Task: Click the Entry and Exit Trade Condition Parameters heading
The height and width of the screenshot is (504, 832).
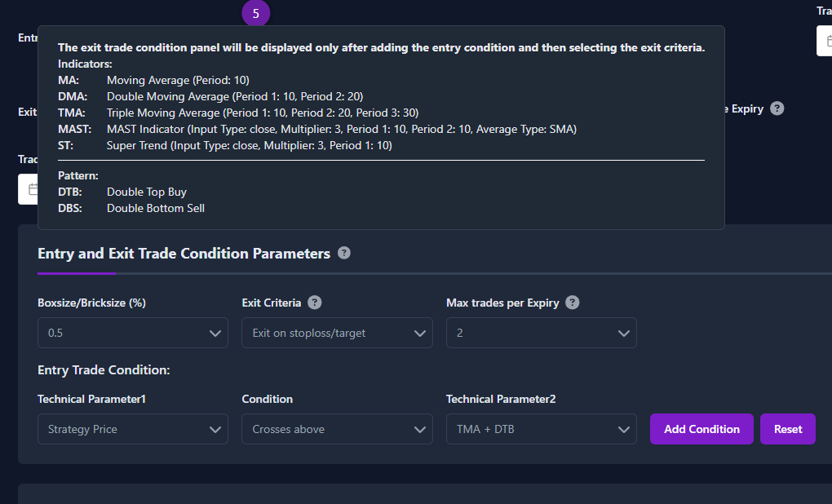Action: [184, 254]
